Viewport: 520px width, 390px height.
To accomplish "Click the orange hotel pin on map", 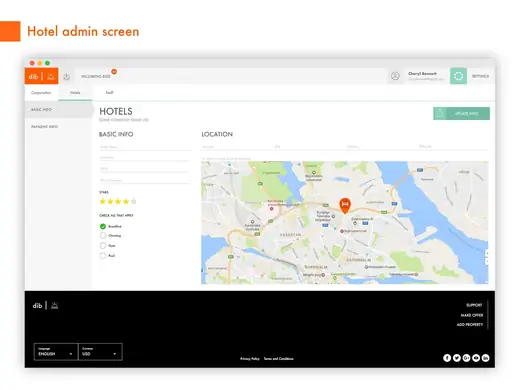I will coord(345,205).
